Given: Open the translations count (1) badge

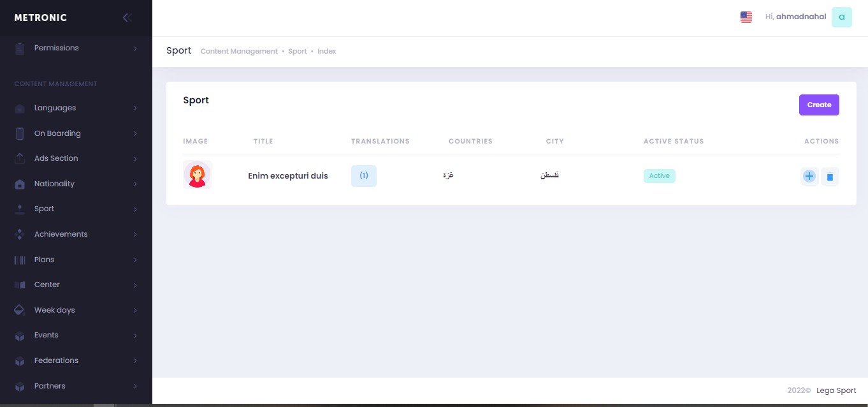Looking at the screenshot, I should tap(363, 176).
